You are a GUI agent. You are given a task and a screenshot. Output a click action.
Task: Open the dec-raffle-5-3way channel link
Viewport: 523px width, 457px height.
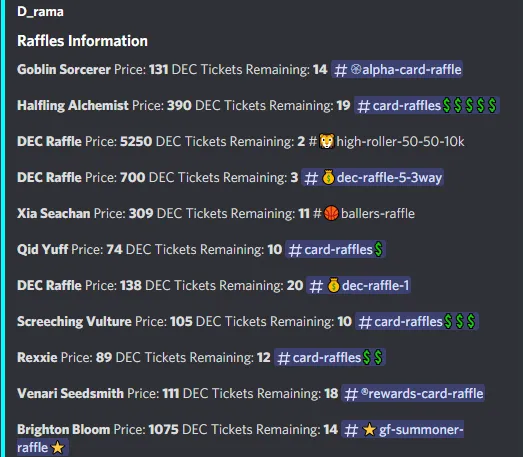(x=372, y=177)
